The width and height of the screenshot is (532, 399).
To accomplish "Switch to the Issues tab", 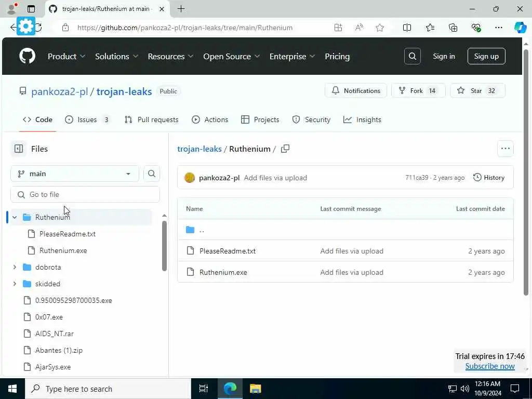I will 88,119.
